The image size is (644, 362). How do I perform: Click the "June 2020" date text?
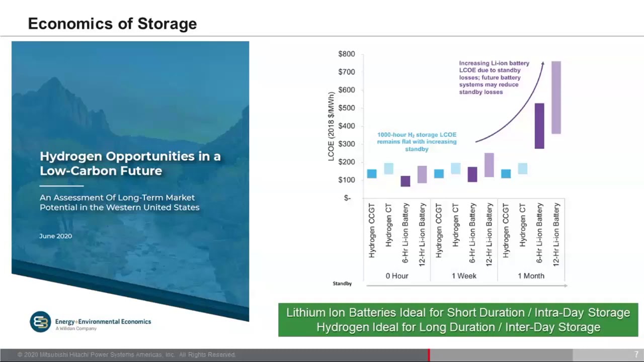pyautogui.click(x=55, y=236)
